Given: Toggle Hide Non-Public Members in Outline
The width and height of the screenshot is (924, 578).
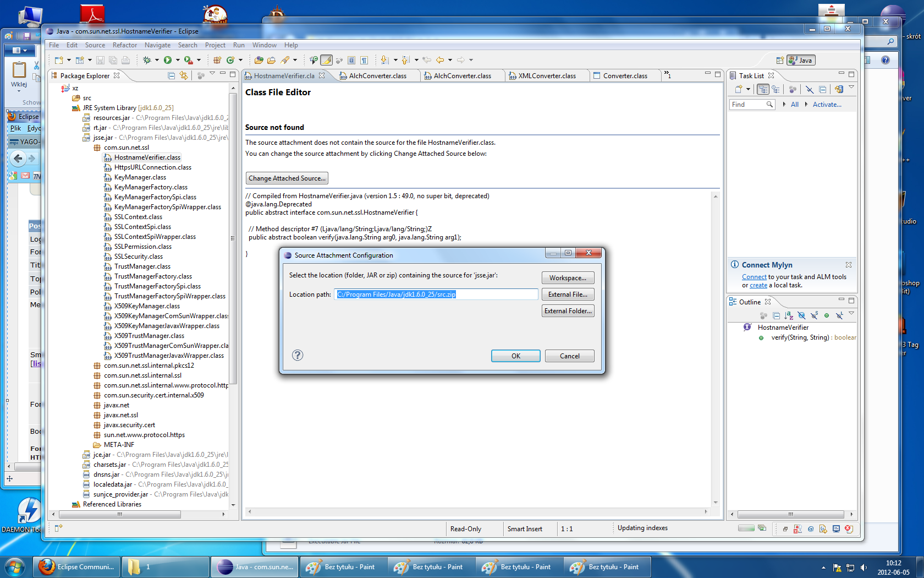Looking at the screenshot, I should [x=827, y=315].
